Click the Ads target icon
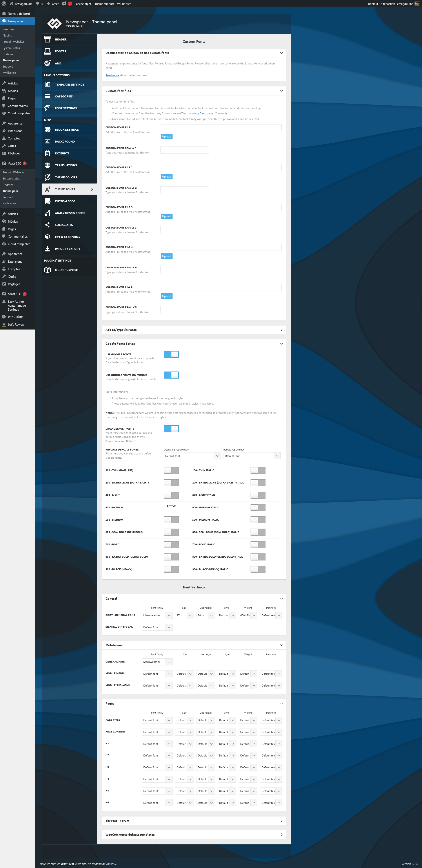The height and width of the screenshot is (868, 422). point(47,63)
